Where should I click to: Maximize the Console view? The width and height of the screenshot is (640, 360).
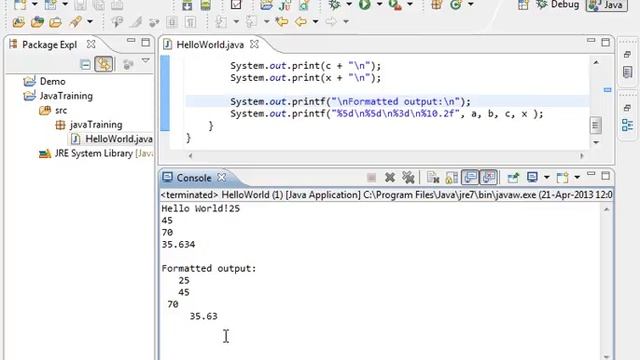pos(605,176)
